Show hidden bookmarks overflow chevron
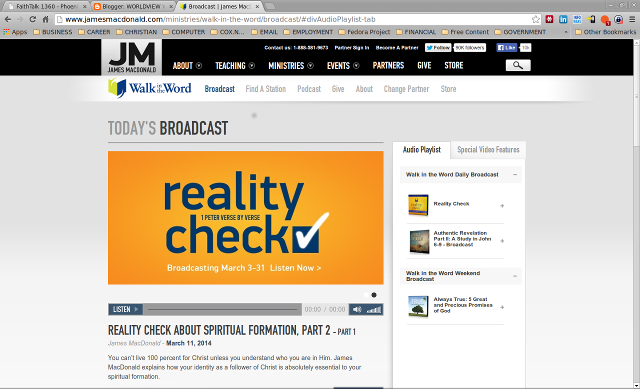640x389 pixels. (x=566, y=32)
